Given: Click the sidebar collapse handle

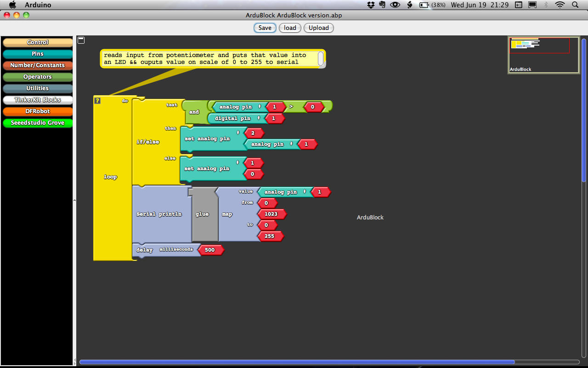Looking at the screenshot, I should (x=74, y=201).
